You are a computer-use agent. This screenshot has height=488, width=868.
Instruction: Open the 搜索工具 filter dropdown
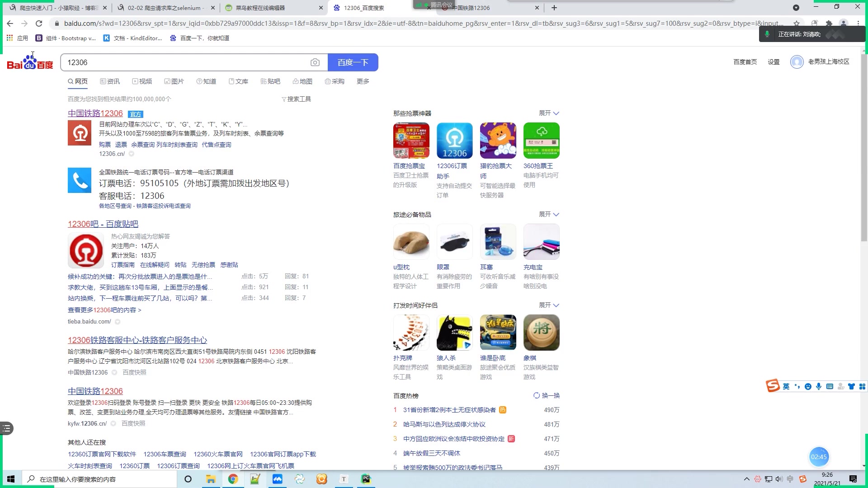pyautogui.click(x=297, y=99)
